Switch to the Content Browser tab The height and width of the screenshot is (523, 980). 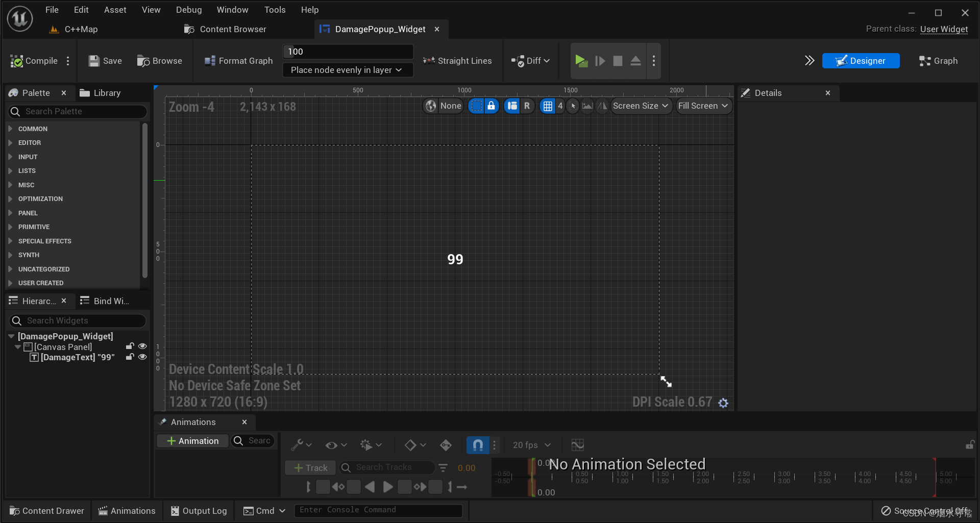point(225,29)
